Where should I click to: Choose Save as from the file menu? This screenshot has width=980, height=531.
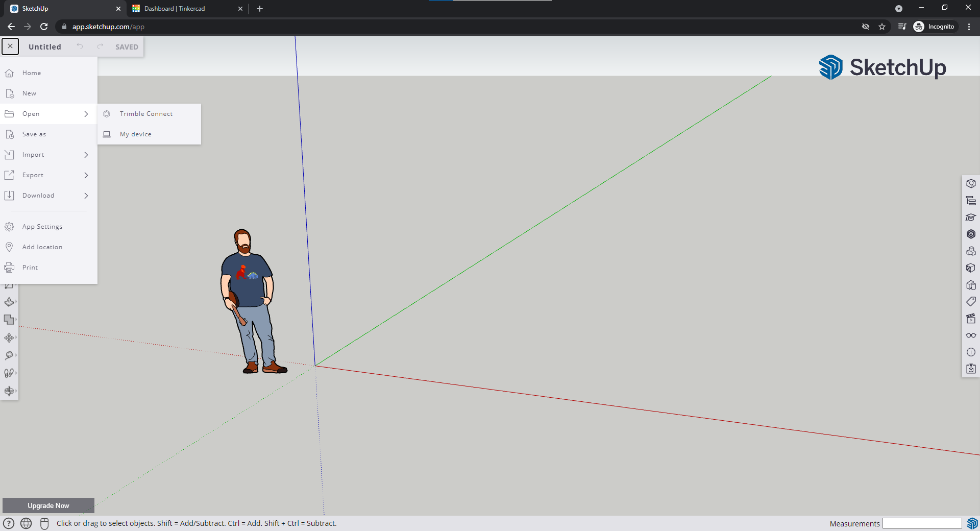[48, 134]
